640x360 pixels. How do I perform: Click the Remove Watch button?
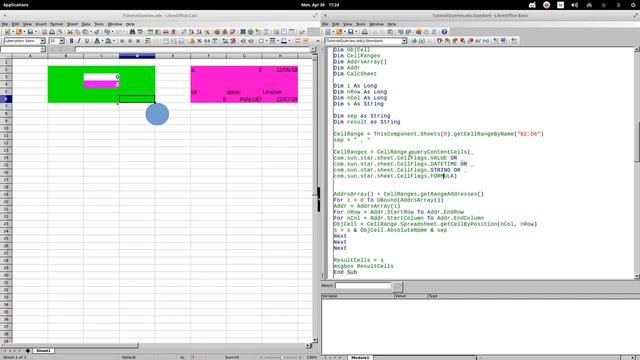tap(397, 286)
